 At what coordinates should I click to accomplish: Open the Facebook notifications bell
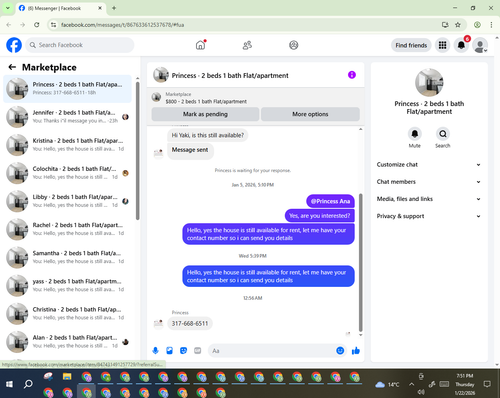pos(461,45)
